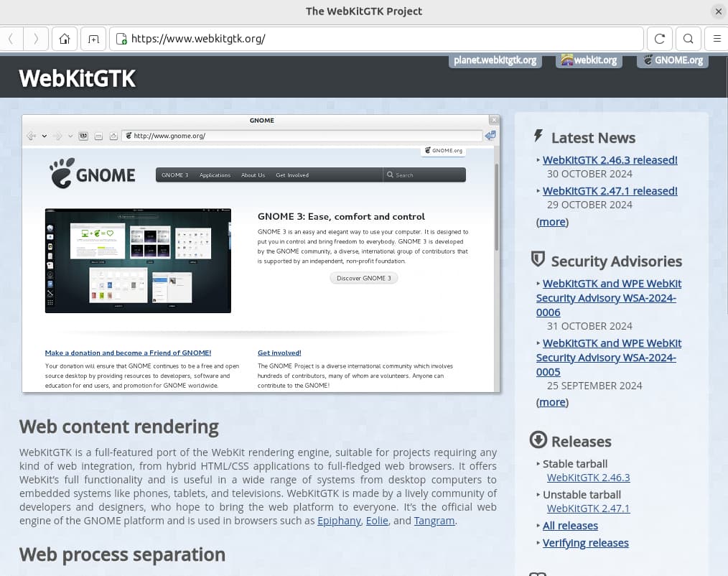Click the site security icon in address bar
The image size is (728, 576).
tap(121, 39)
